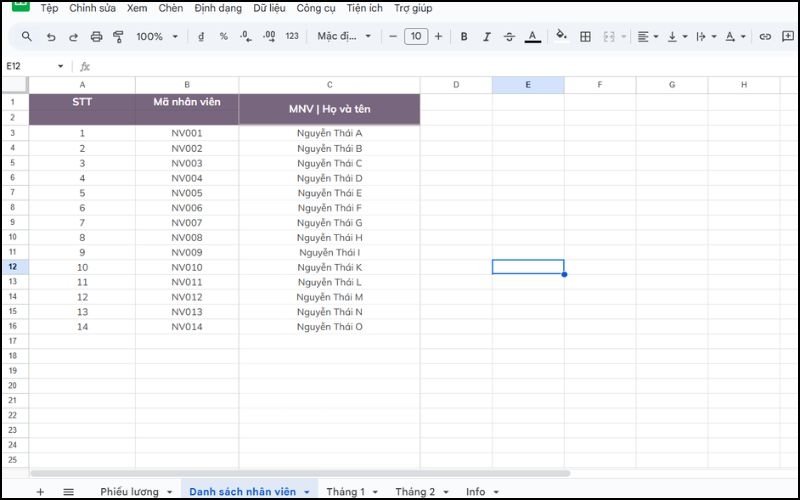This screenshot has height=500, width=800.
Task: Expand the font family dropdown
Action: 344,37
